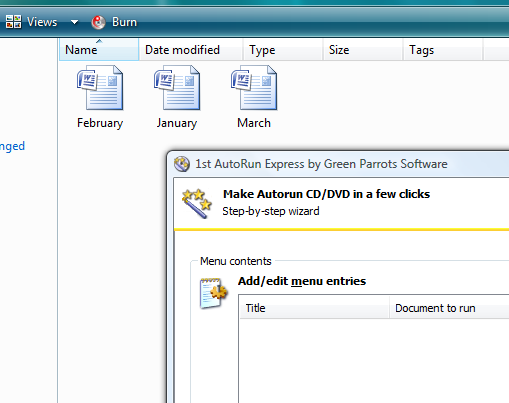Click the Burn button label
Viewport: 509px width, 403px height.
(124, 22)
